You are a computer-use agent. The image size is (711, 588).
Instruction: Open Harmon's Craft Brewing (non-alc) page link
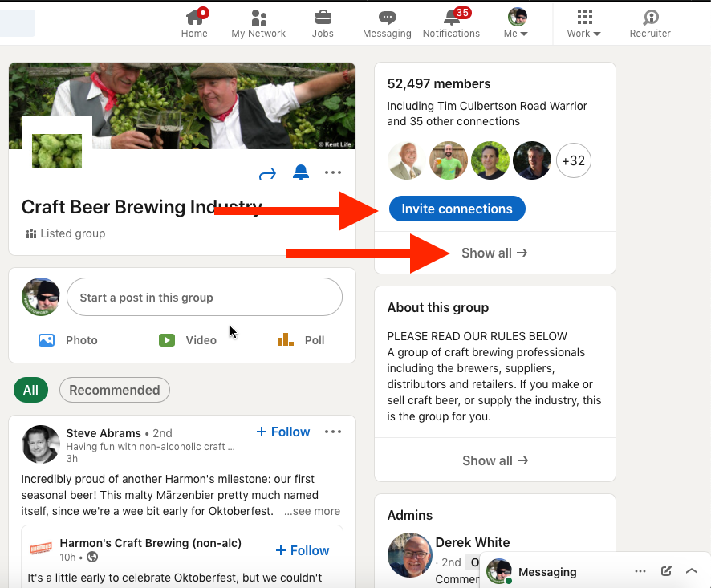click(151, 542)
